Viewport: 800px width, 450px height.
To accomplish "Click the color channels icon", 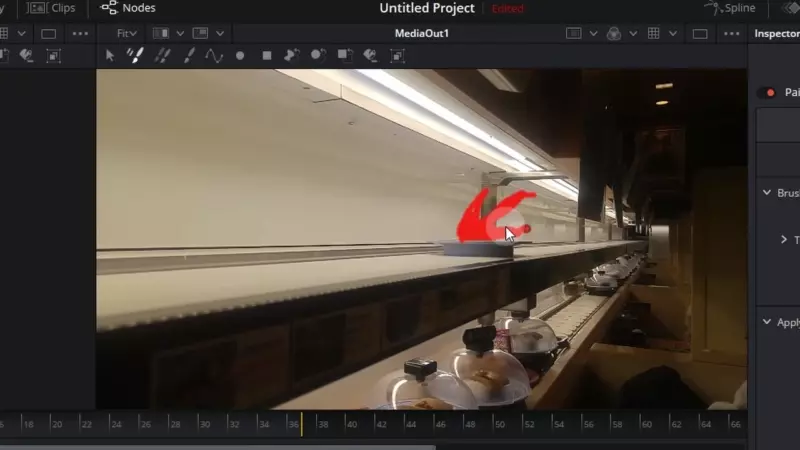I will point(614,34).
